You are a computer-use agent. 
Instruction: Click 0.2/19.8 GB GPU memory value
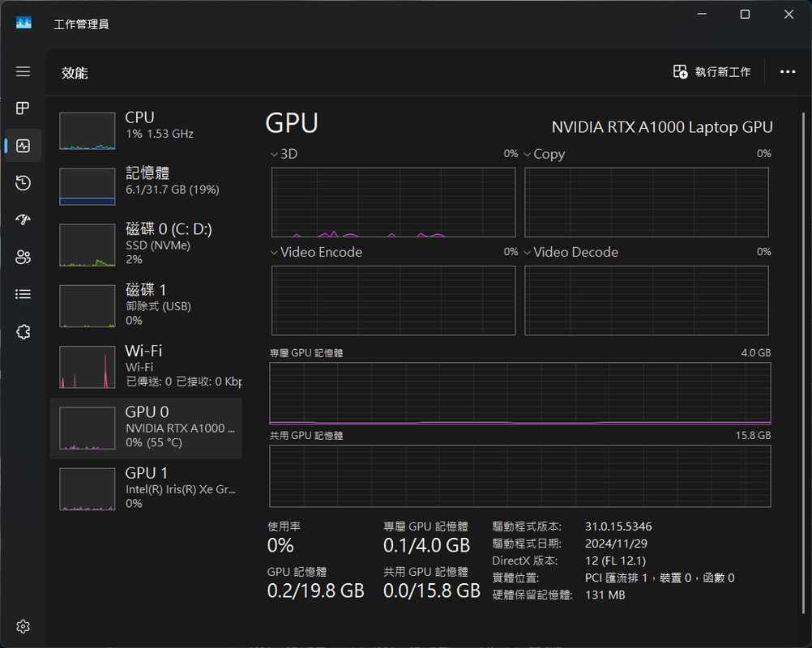point(315,590)
